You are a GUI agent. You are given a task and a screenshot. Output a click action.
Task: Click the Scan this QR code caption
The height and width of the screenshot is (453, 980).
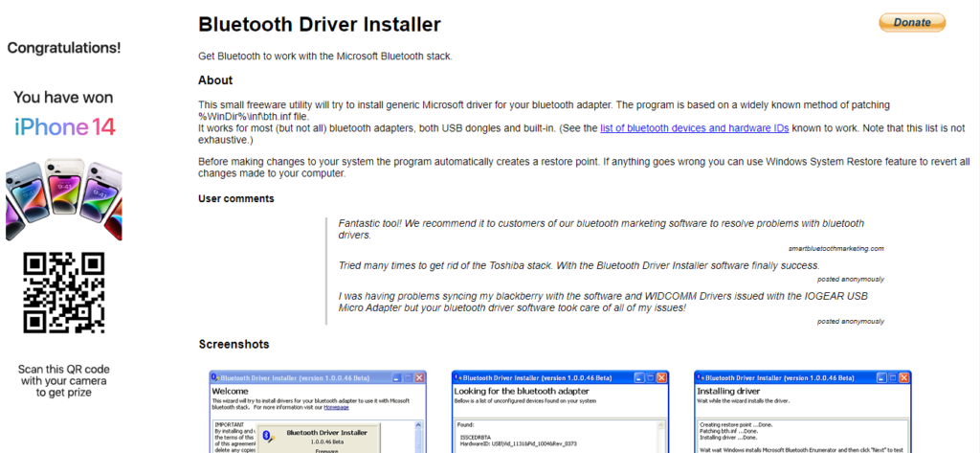(x=64, y=380)
